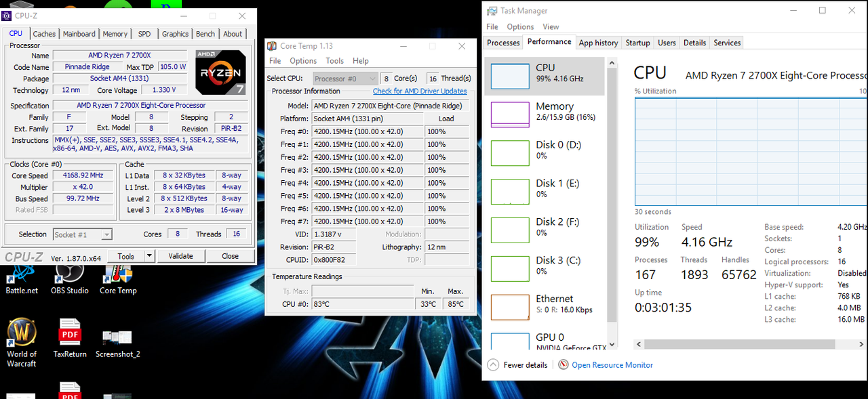Open the Screenshot_2 desktop file
The image size is (868, 399).
coord(117,342)
